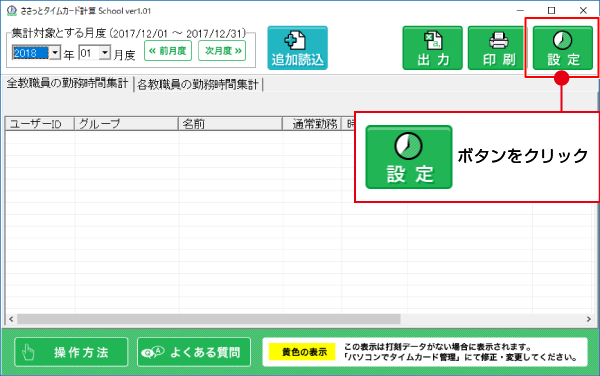The image size is (600, 376).
Task: Expand the month dropdown showing 01
Action: [104, 53]
